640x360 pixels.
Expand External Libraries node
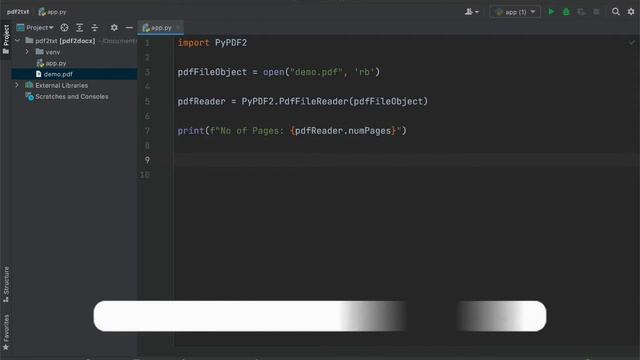tap(17, 85)
